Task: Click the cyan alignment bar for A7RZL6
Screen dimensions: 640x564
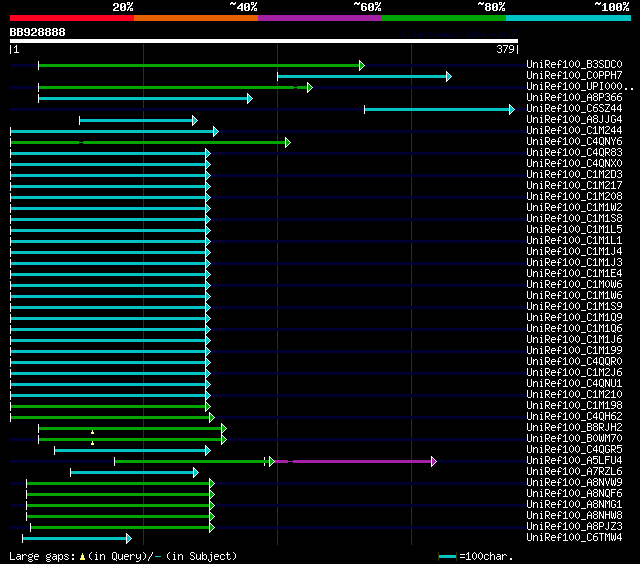Action: click(132, 473)
